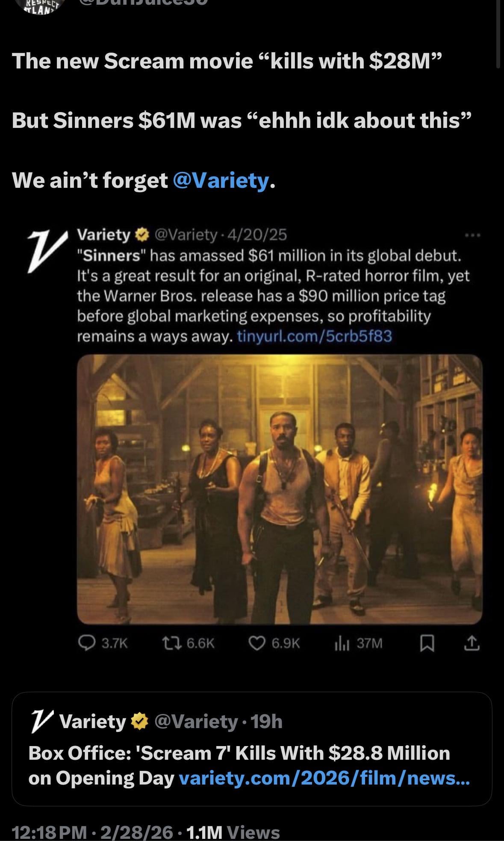This screenshot has height=841, width=504.
Task: Tap the 1.1M Views count
Action: (x=233, y=832)
